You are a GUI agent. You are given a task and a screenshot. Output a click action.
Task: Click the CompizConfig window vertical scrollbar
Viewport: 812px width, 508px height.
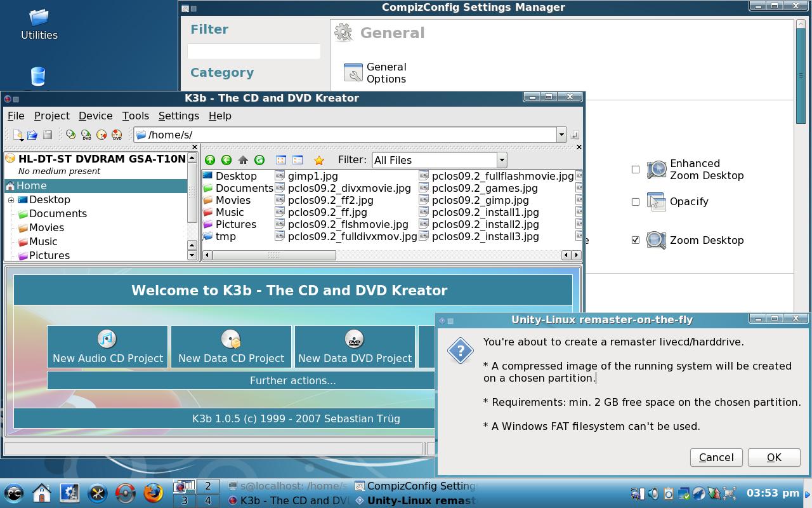[x=801, y=75]
